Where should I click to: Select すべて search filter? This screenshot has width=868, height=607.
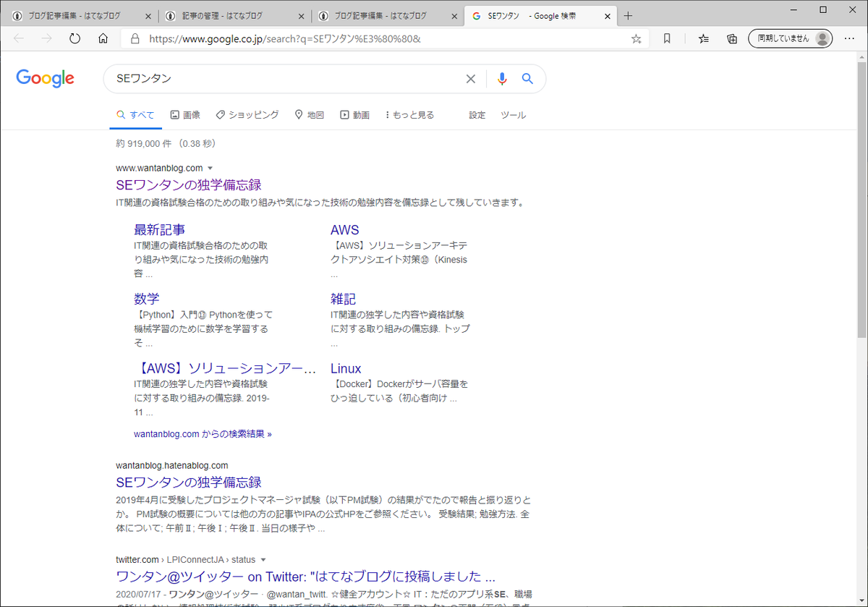point(135,115)
